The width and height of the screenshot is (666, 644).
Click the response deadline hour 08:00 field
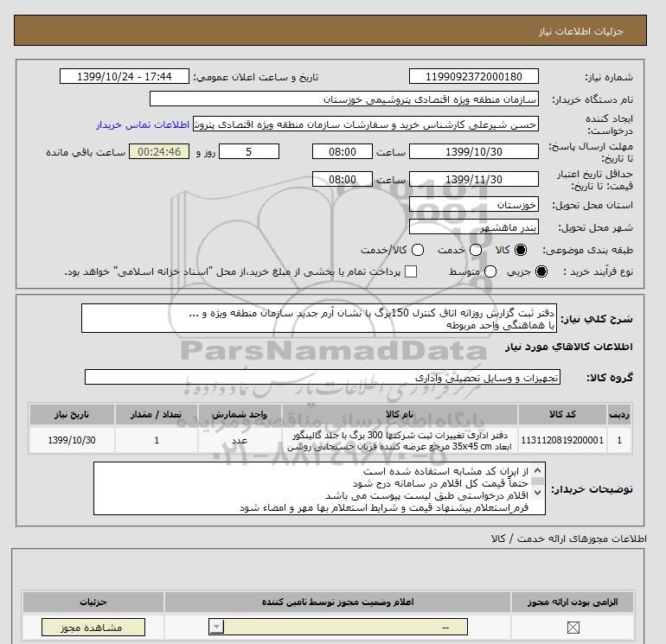pos(343,151)
